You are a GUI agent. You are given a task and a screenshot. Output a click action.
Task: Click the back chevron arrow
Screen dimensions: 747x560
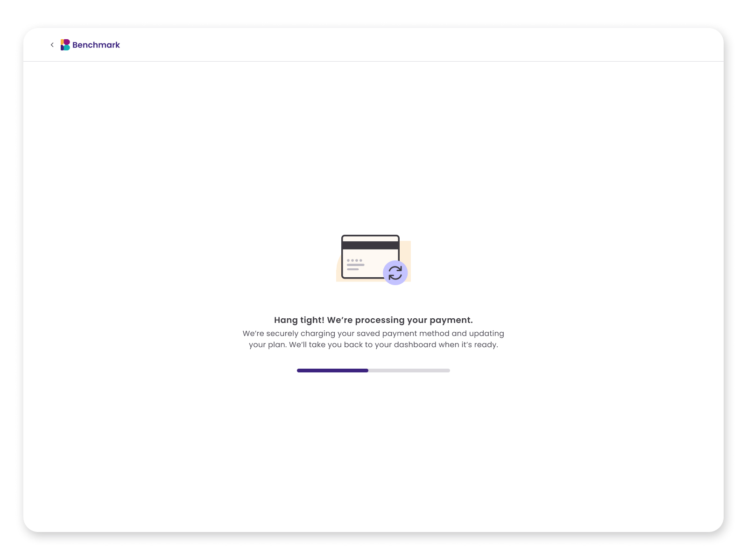(52, 45)
